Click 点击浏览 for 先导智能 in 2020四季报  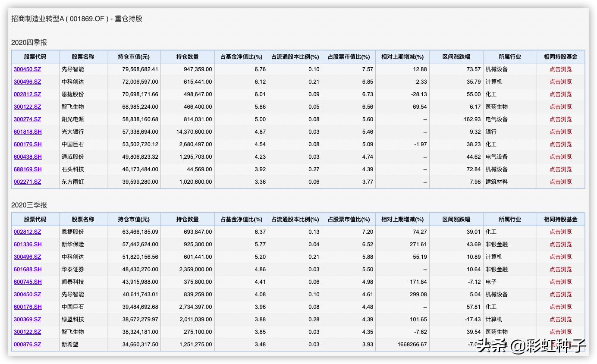point(560,69)
